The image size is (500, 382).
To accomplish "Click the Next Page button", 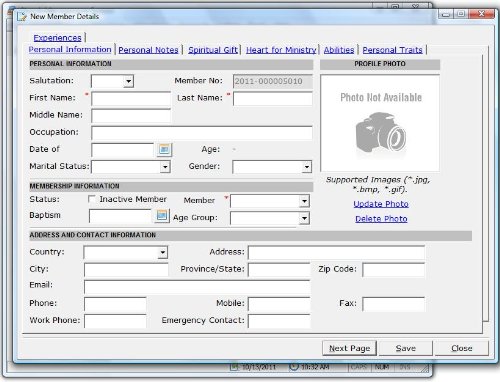I will pos(350,348).
